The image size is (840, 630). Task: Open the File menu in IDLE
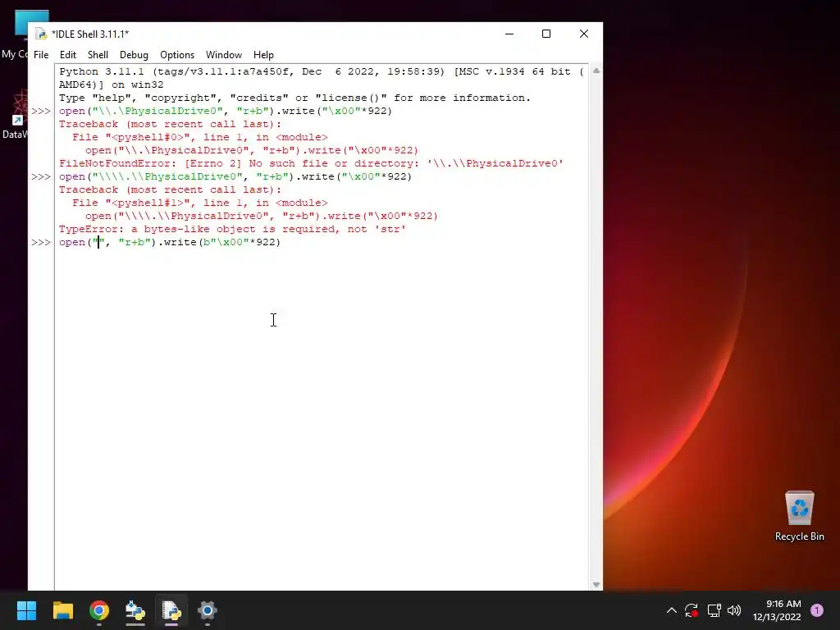click(x=41, y=55)
